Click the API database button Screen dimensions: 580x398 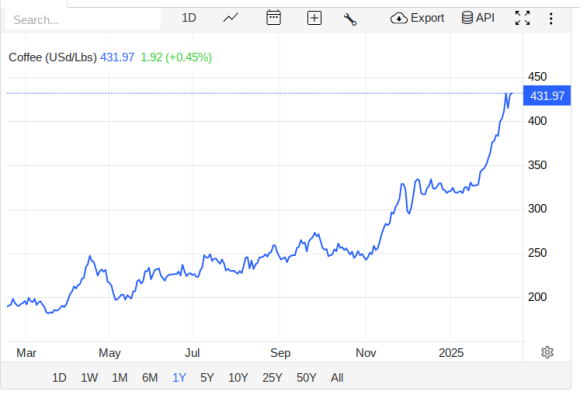coord(478,18)
